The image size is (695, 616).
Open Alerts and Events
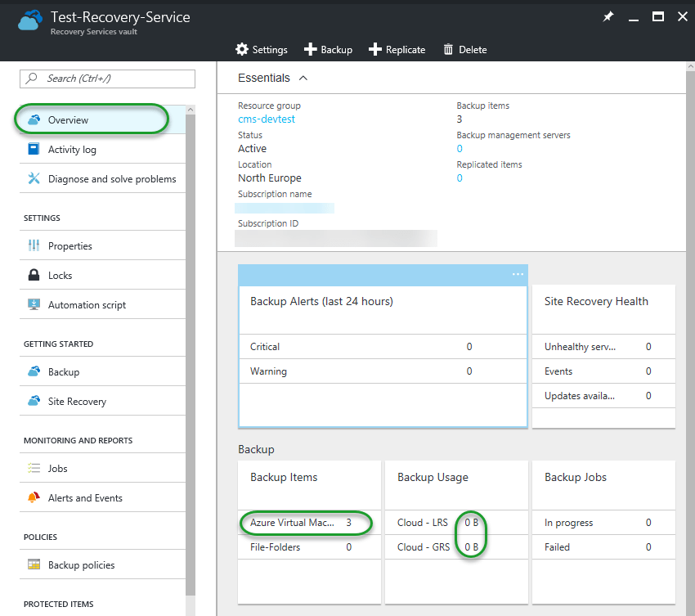click(x=102, y=497)
